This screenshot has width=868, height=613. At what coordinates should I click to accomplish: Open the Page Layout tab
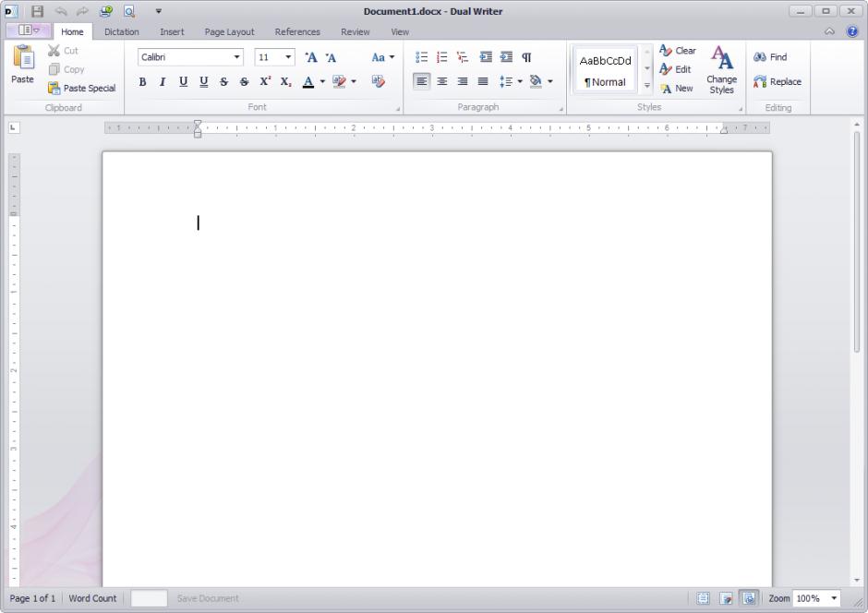coord(229,31)
